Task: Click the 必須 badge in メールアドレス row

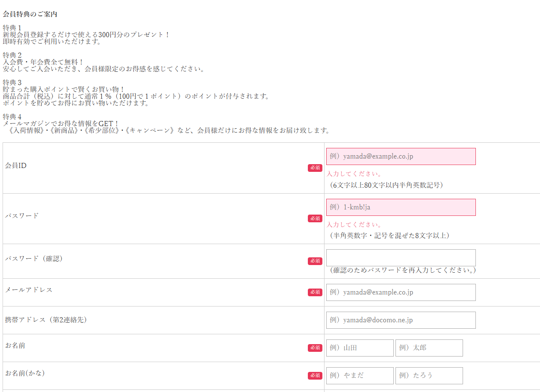Action: pos(315,292)
